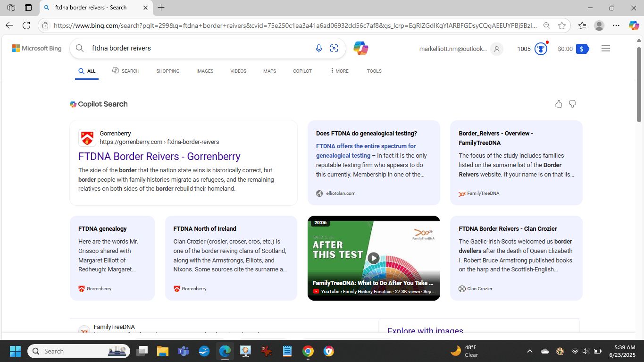
Task: Click the magnifier icon in the Bing search box
Action: 80,48
